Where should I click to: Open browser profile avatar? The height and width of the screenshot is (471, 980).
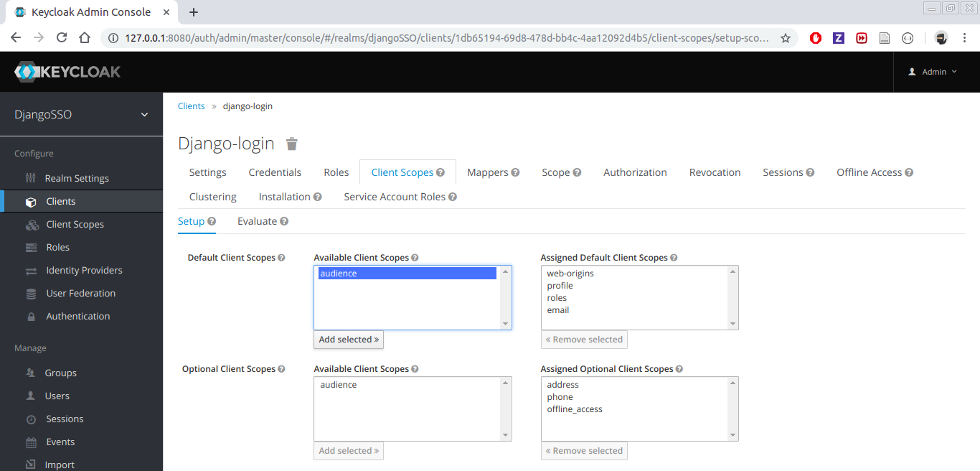(941, 38)
